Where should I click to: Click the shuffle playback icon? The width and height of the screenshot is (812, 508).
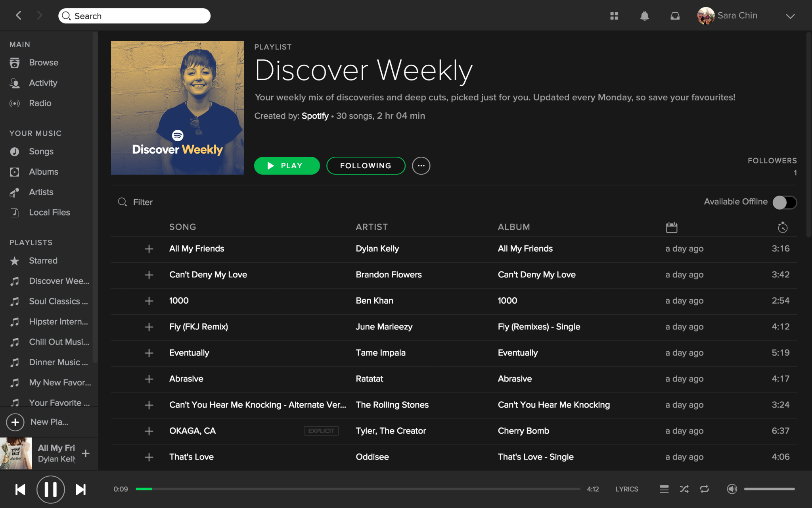click(684, 489)
